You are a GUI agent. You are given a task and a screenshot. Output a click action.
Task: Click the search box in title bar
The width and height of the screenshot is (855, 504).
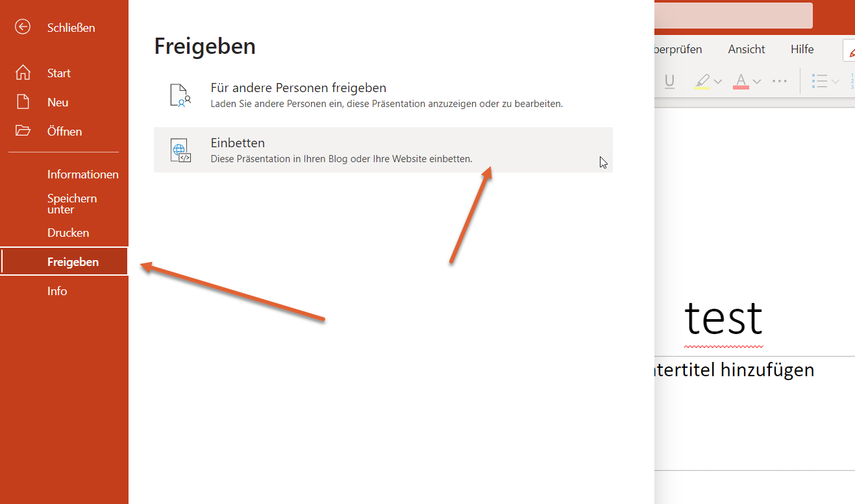click(734, 16)
